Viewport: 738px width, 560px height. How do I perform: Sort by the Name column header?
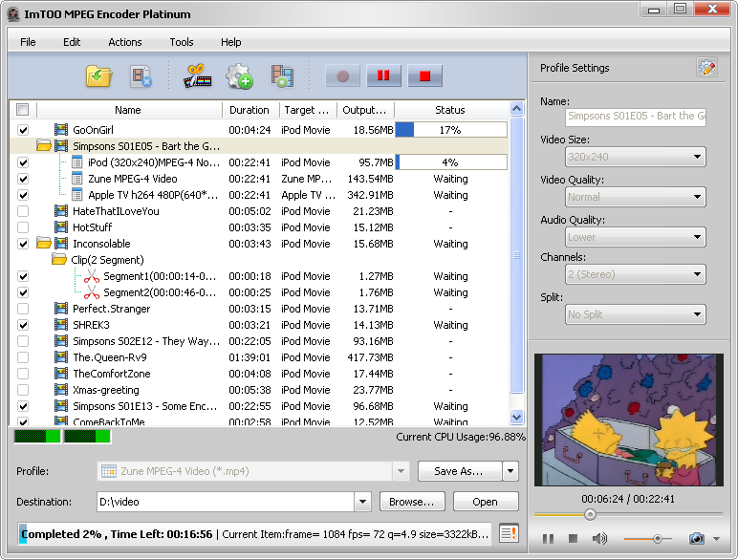pyautogui.click(x=128, y=110)
